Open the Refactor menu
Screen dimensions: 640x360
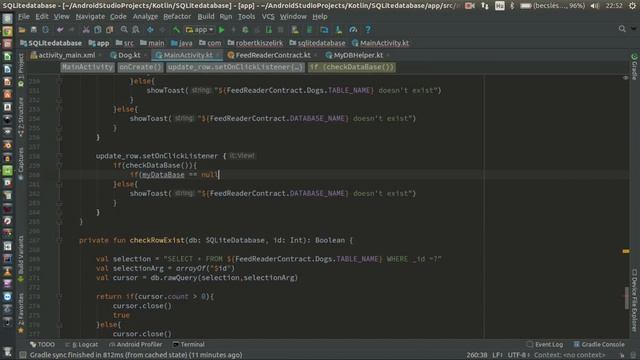point(177,17)
